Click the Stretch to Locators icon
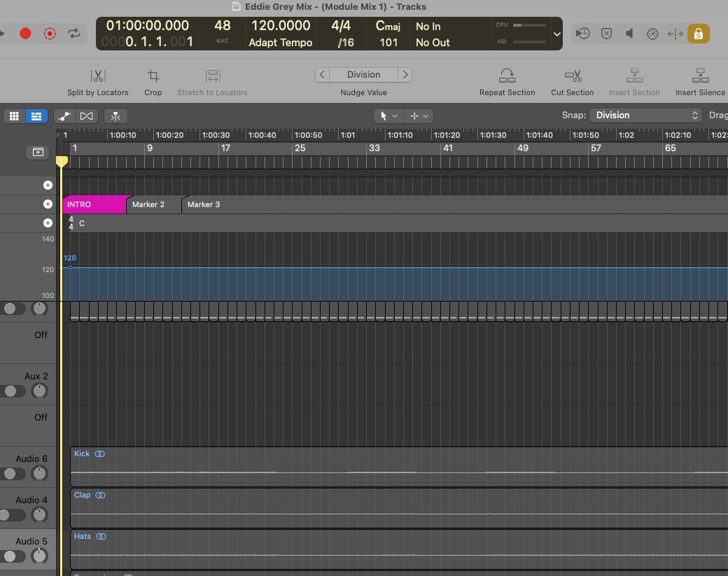 pos(212,76)
